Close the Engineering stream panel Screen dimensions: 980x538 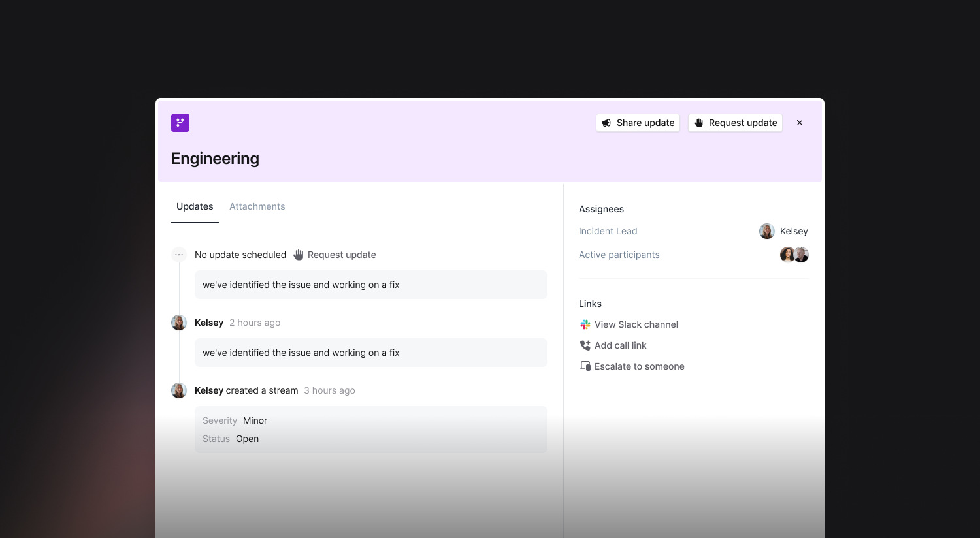pyautogui.click(x=800, y=123)
